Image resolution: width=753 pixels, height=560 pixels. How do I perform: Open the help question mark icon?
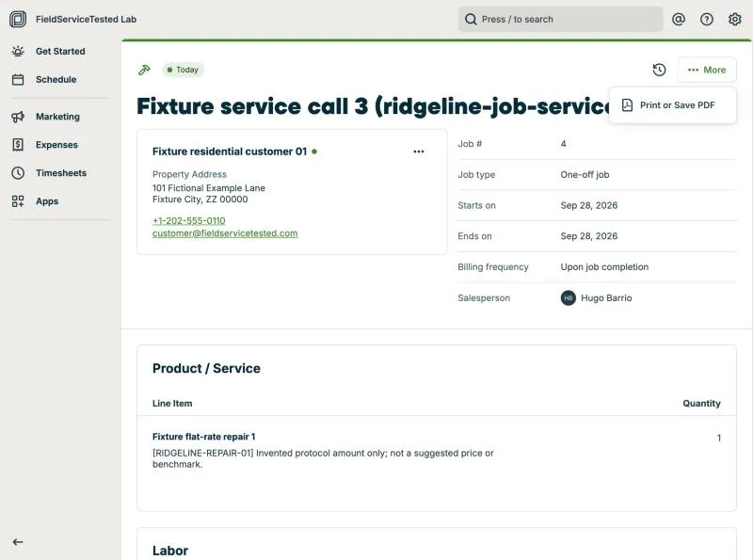(x=707, y=19)
